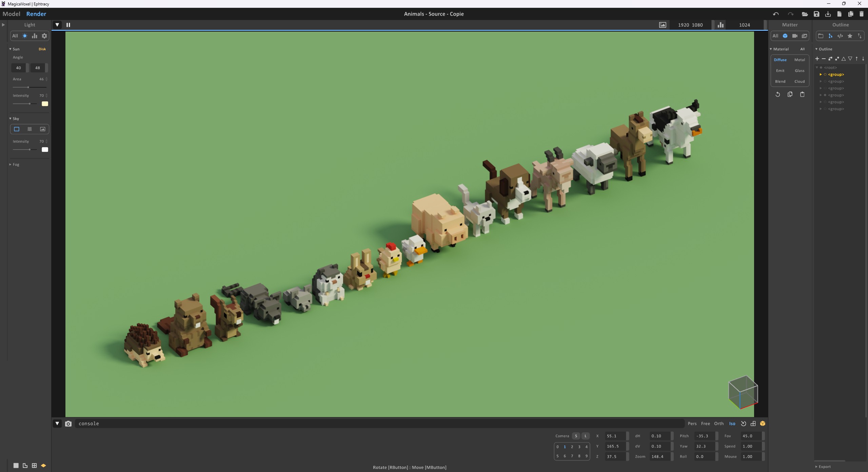Click the camera snapshot icon beside the console
The height and width of the screenshot is (472, 868).
point(68,424)
